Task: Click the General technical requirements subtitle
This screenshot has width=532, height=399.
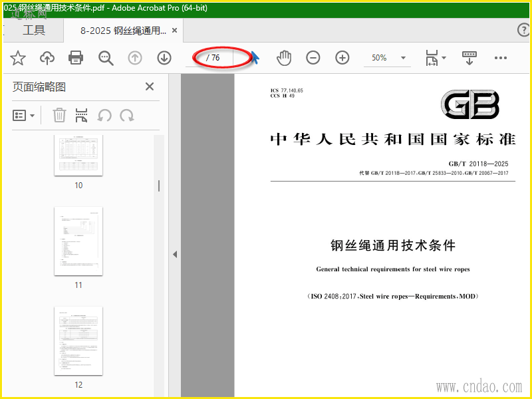Action: [x=393, y=269]
